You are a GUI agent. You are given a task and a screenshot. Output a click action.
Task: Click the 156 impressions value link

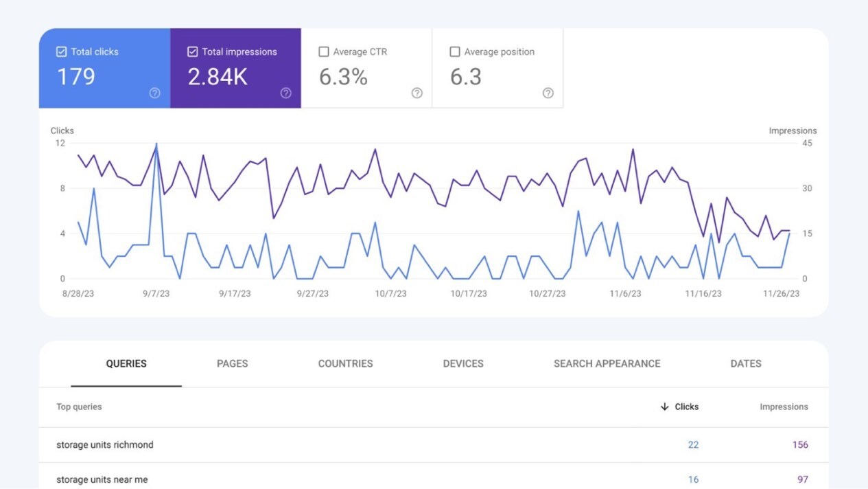pyautogui.click(x=800, y=444)
